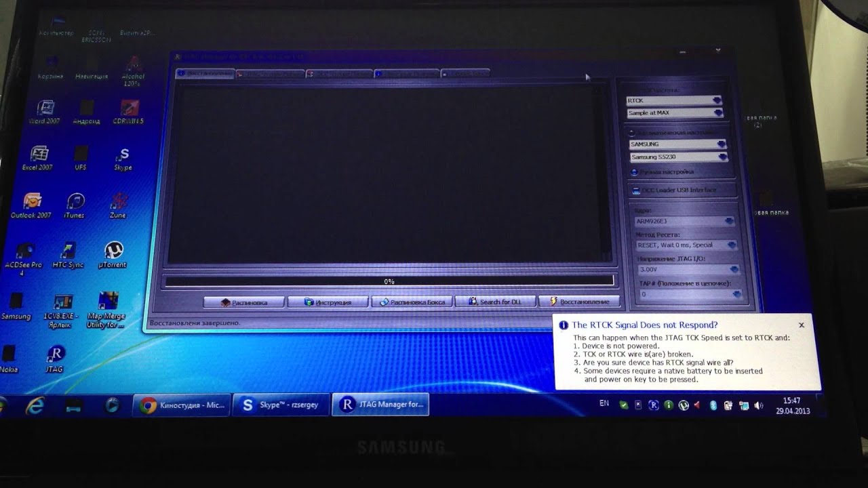Image resolution: width=868 pixels, height=488 pixels.
Task: Open the Корзина recycle bin icon
Action: point(50,68)
